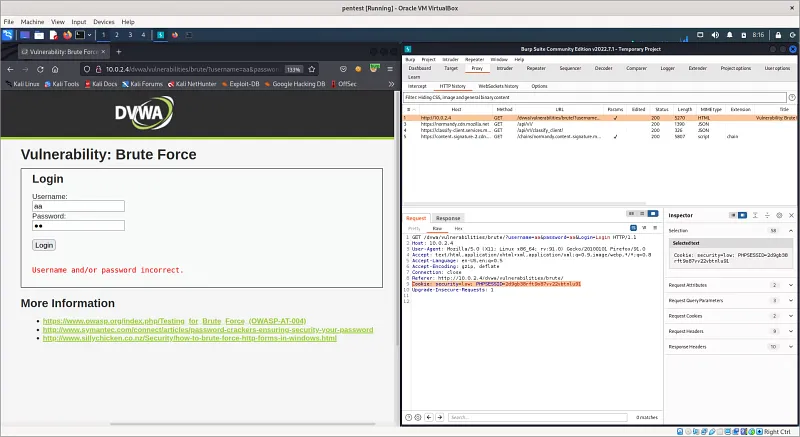Go to previous search match arrow
Viewport: 800px width, 437px height.
(x=429, y=417)
